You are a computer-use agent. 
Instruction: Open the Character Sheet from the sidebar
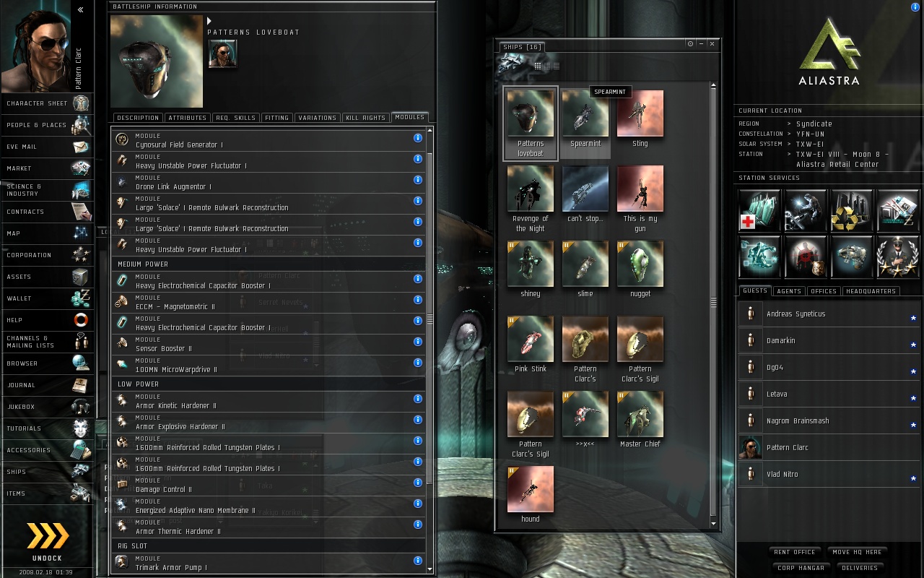(x=47, y=103)
